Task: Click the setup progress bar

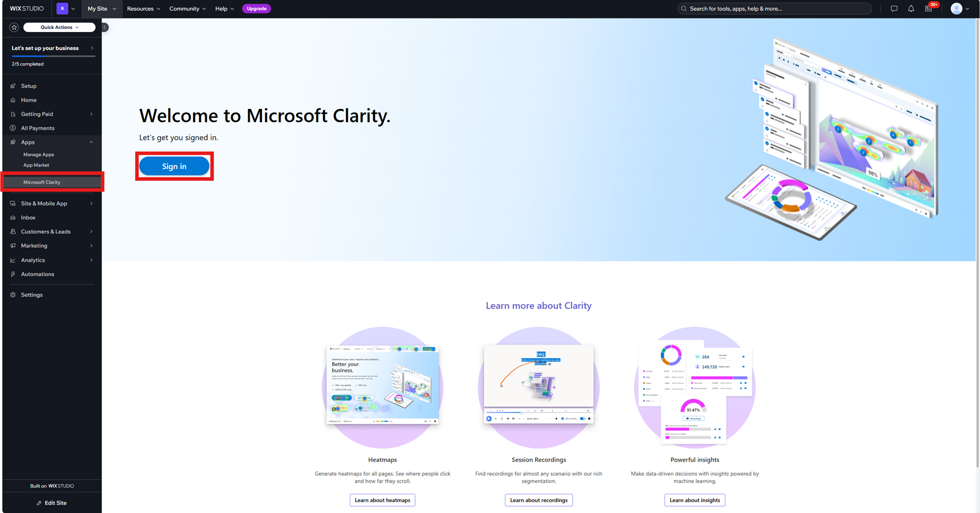Action: [x=53, y=56]
